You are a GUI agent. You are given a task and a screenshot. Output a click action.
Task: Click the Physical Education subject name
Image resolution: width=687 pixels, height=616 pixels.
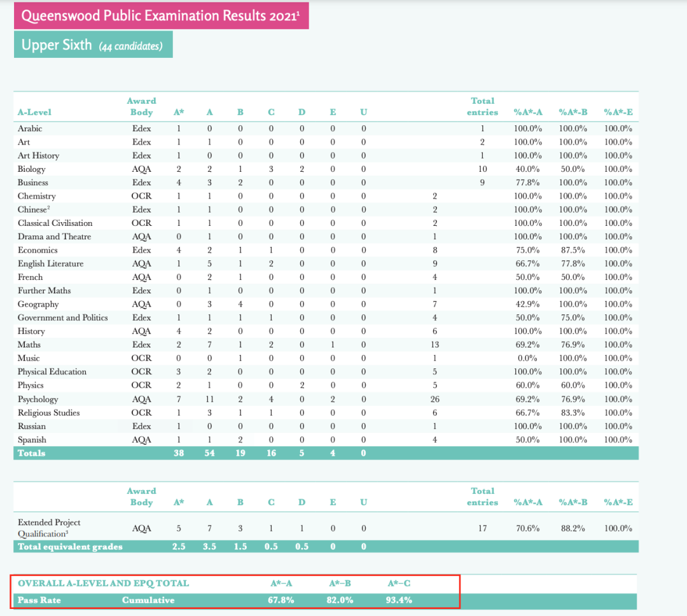[x=52, y=372]
